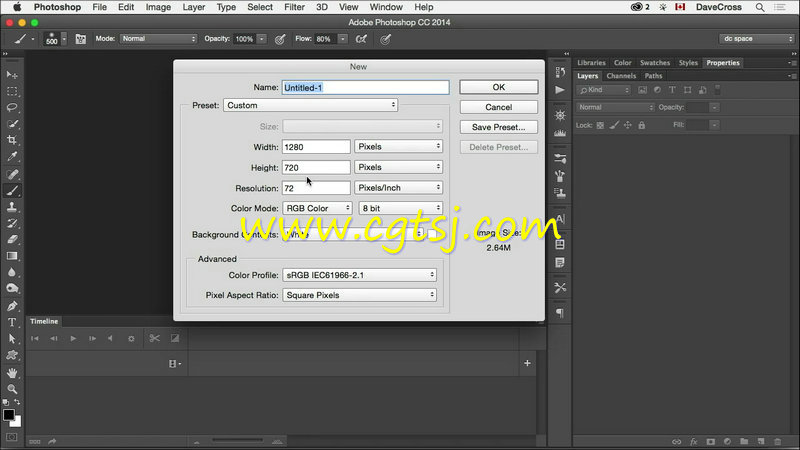Screen dimensions: 800x450
Task: Toggle type layer filter in Layers
Action: [672, 90]
